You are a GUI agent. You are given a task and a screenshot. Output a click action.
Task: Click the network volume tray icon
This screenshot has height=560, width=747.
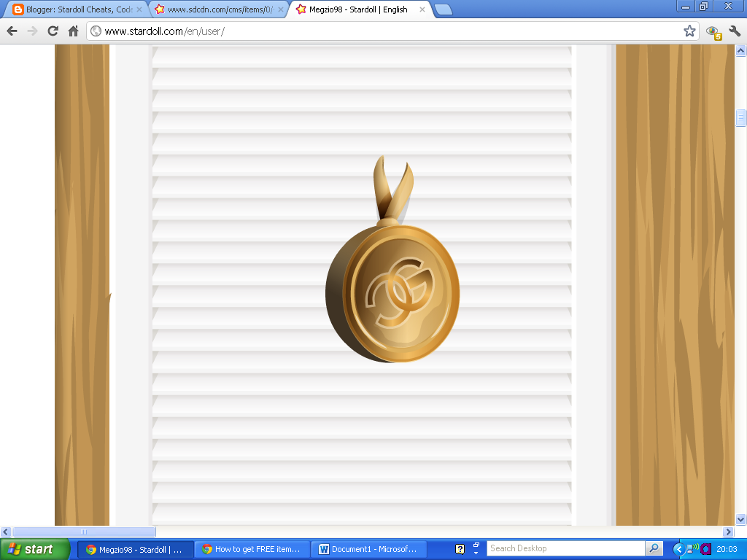point(693,548)
